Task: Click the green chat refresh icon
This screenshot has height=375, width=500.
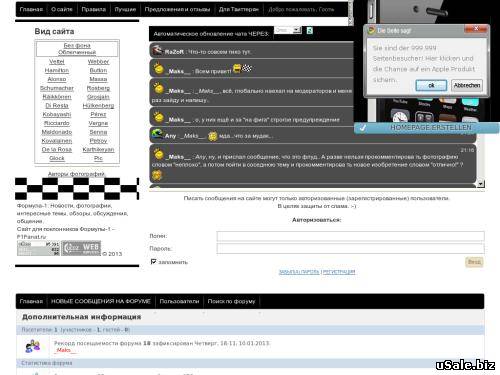Action: (x=310, y=31)
